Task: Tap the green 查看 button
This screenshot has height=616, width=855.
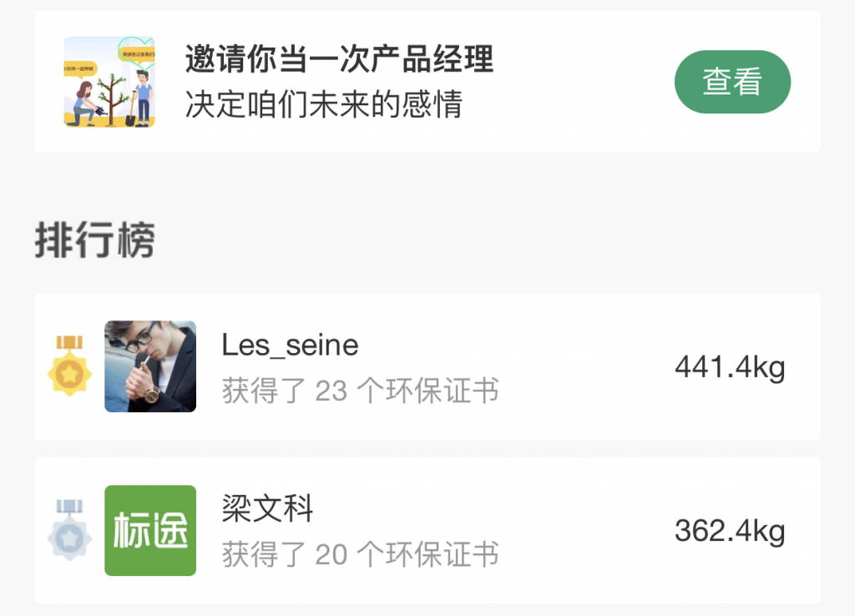Action: 732,82
